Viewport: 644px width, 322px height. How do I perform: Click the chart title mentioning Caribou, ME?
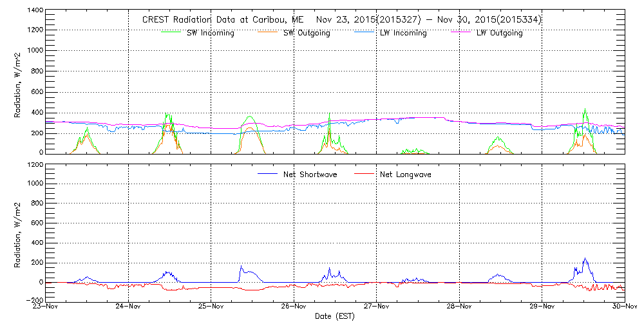341,20
